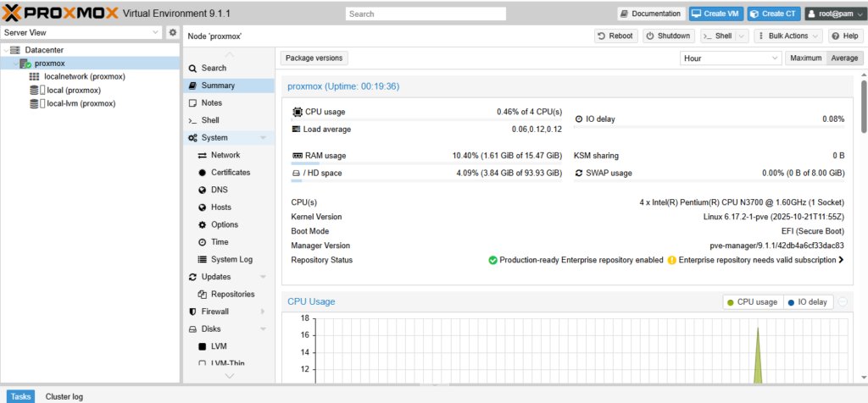Select the local-lvm (proxmox) storage icon
The height and width of the screenshot is (403, 868).
(35, 103)
